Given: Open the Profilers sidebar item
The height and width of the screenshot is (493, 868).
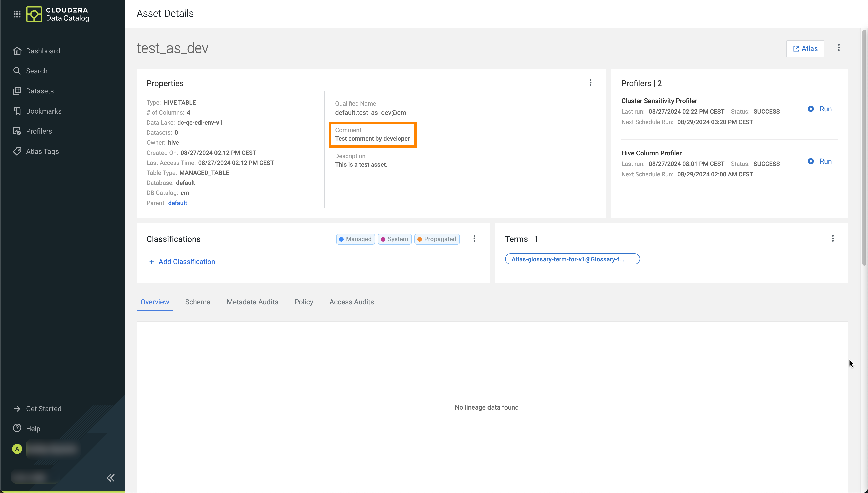Looking at the screenshot, I should pos(39,131).
